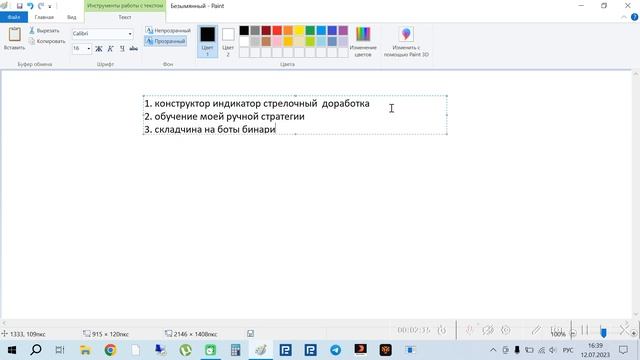640x360 pixels.
Task: Click the Save icon in quick access toolbar
Action: pyautogui.click(x=19, y=6)
